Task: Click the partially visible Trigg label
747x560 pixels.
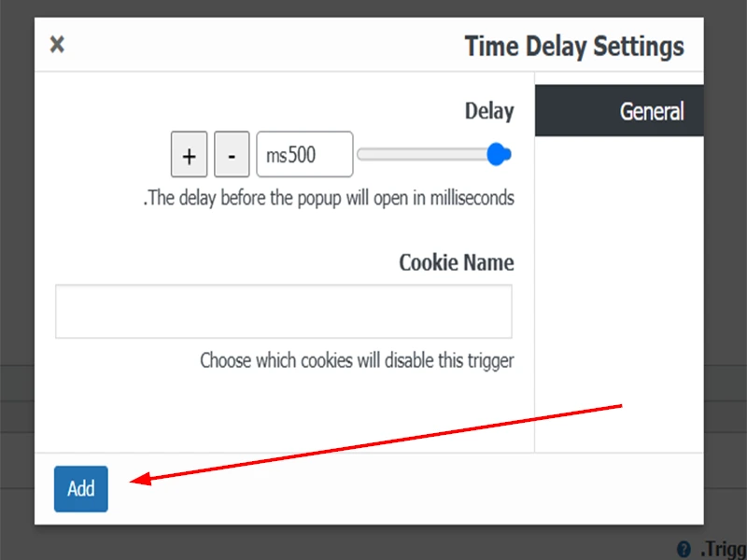Action: (723, 549)
